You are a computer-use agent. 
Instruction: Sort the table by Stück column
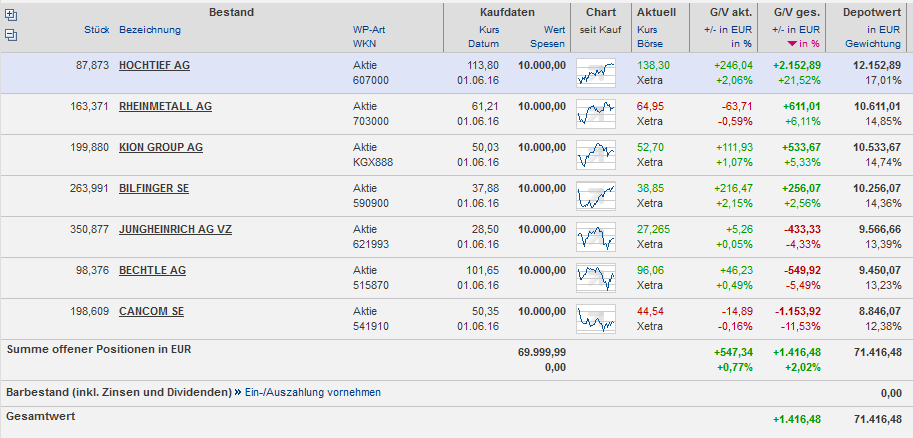(97, 30)
